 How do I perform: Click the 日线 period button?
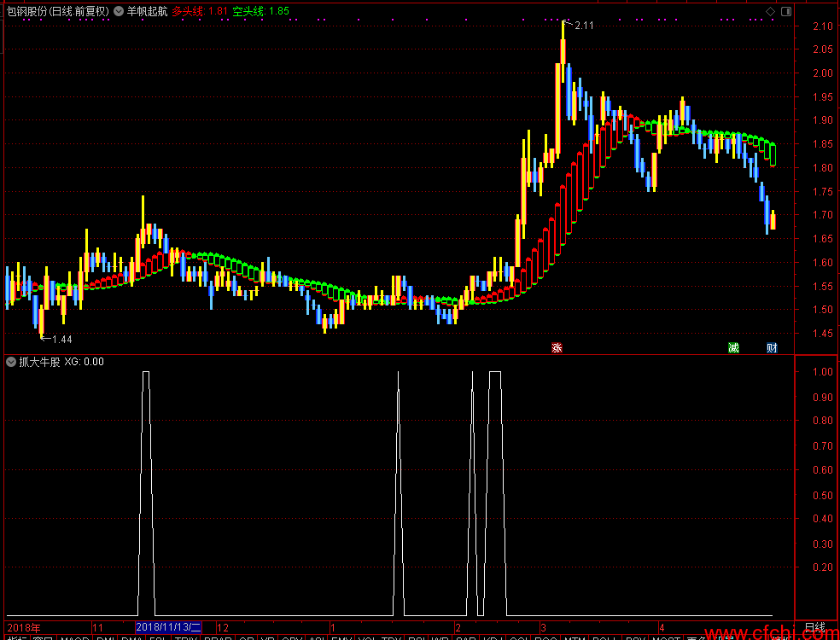(815, 627)
